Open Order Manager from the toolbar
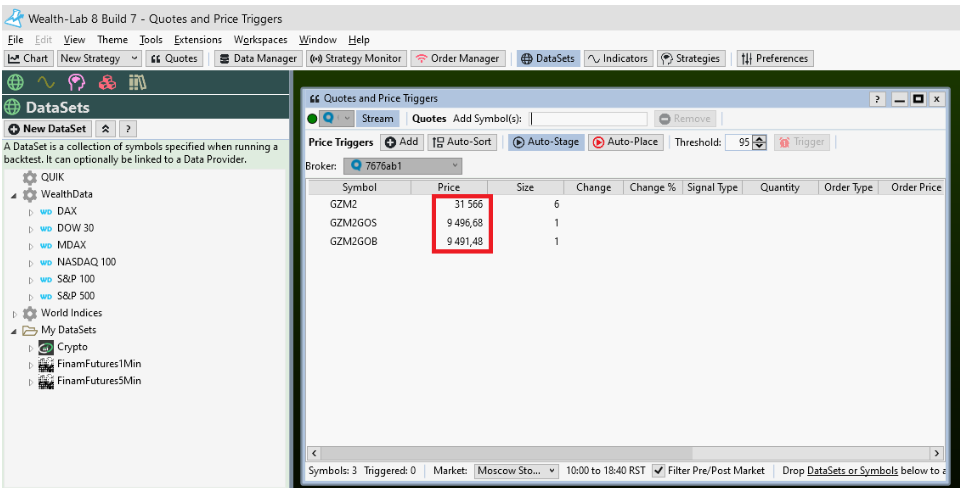The height and width of the screenshot is (488, 960). pos(456,58)
